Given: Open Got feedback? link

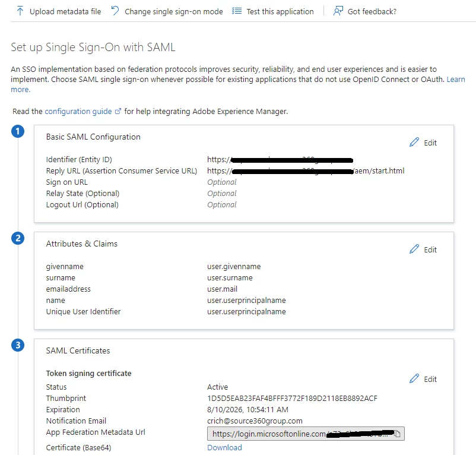Looking at the screenshot, I should point(372,11).
